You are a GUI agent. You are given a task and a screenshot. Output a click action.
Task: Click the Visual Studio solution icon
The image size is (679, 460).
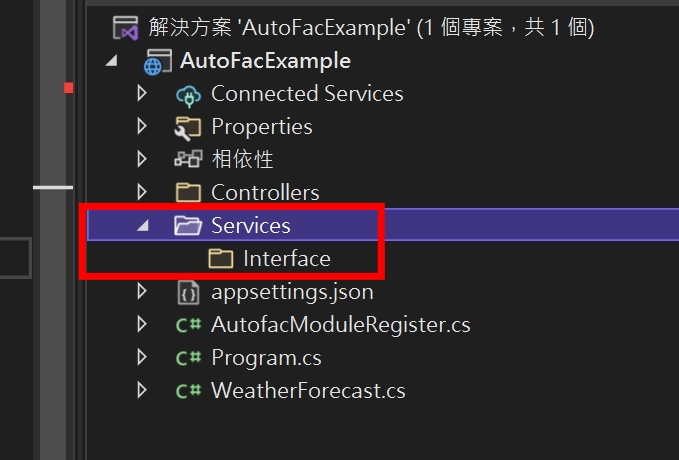[125, 27]
